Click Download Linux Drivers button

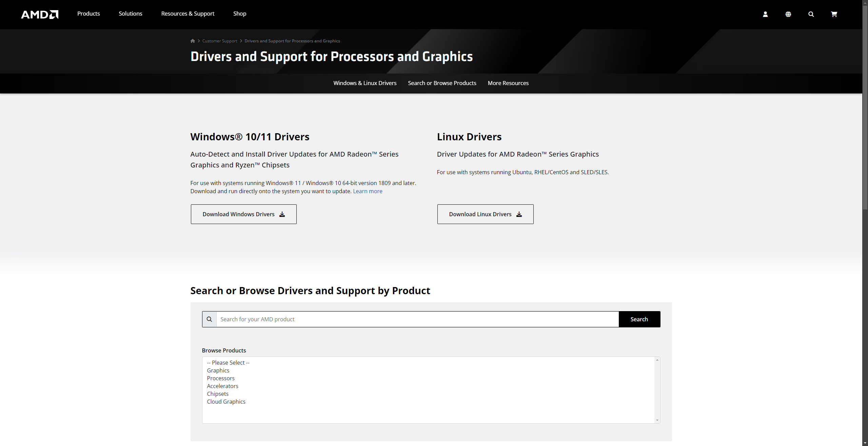pos(485,214)
